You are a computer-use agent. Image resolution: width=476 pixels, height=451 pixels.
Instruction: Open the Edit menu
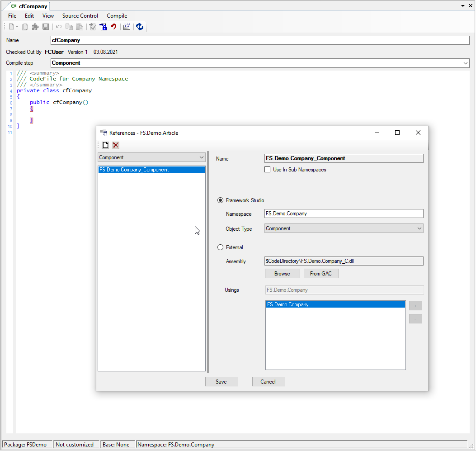[x=29, y=16]
